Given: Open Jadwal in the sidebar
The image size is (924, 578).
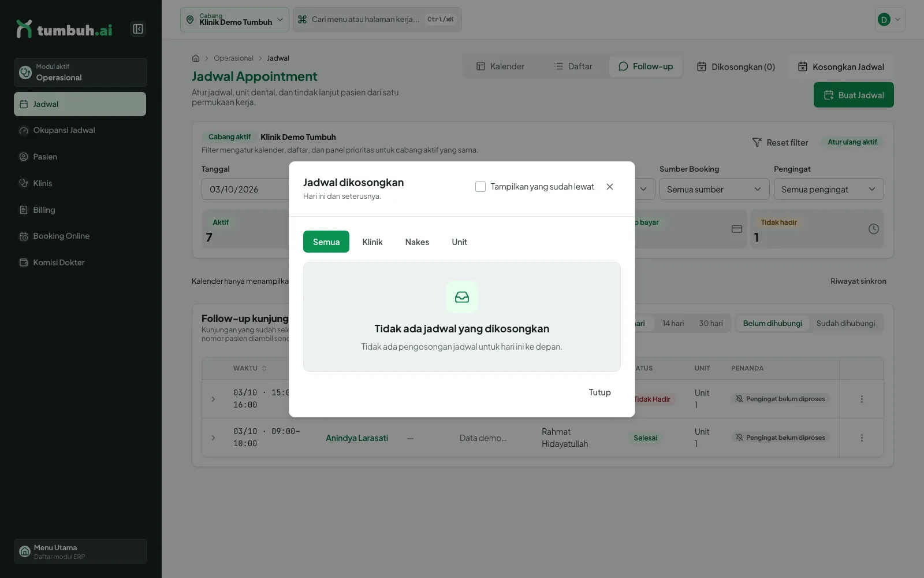Looking at the screenshot, I should 80,104.
